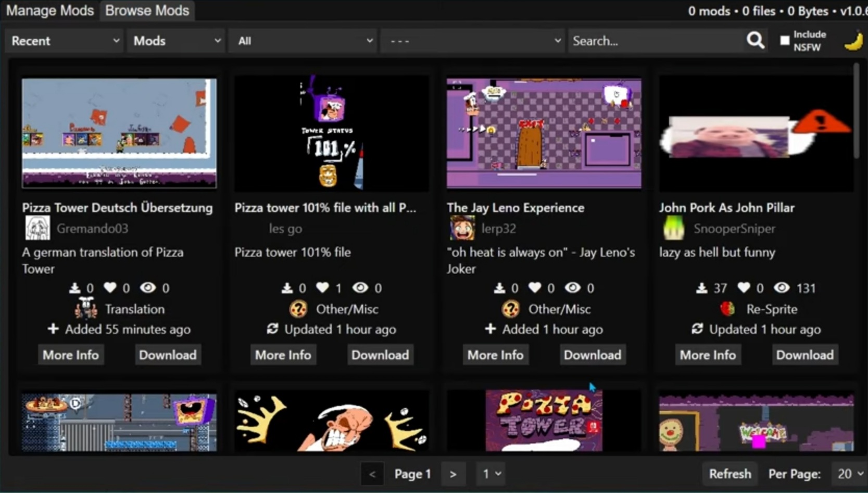Download John Pork As John Pillar mod
Screen dimensions: 868x493
[x=805, y=355]
